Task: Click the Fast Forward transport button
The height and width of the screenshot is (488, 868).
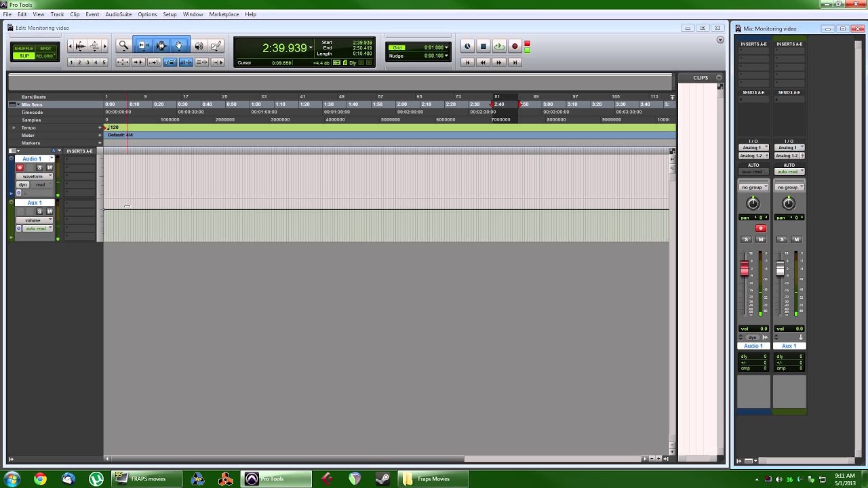Action: click(499, 62)
